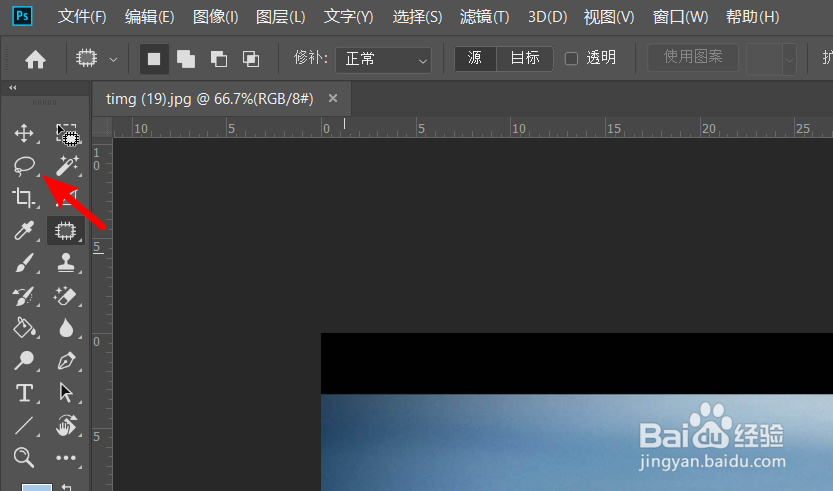Select the History Brush tool
The width and height of the screenshot is (833, 491).
(24, 296)
